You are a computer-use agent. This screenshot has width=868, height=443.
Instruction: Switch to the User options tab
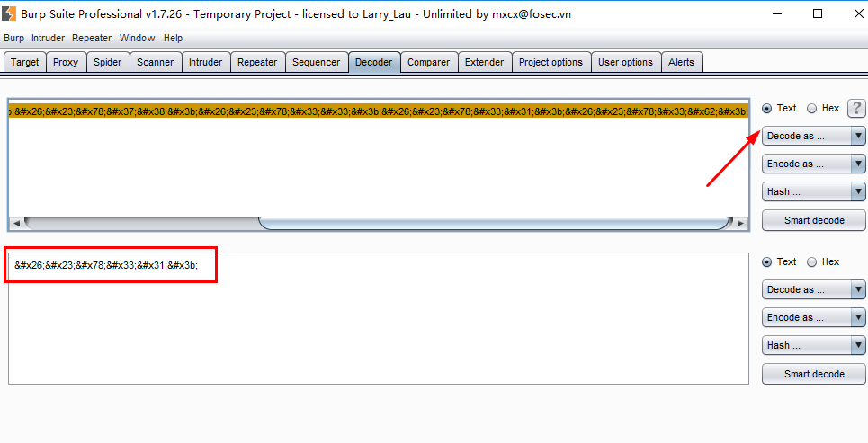(626, 62)
